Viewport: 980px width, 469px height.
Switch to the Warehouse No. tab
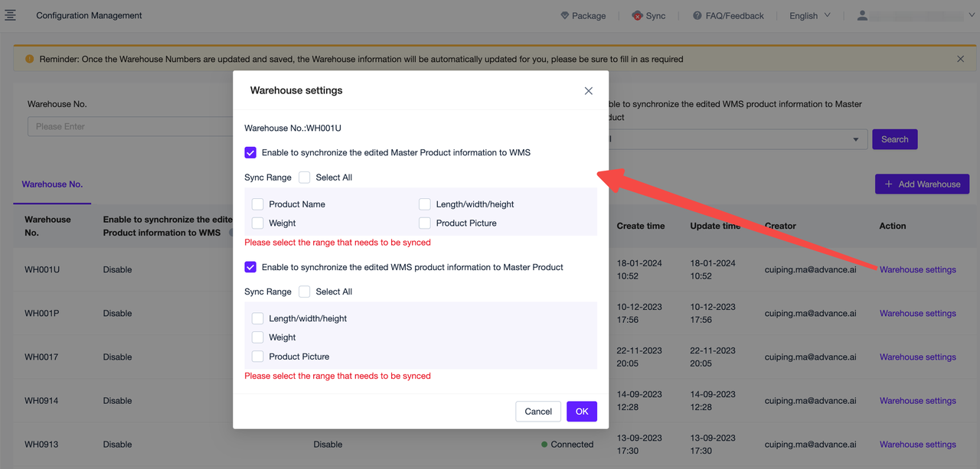click(52, 184)
